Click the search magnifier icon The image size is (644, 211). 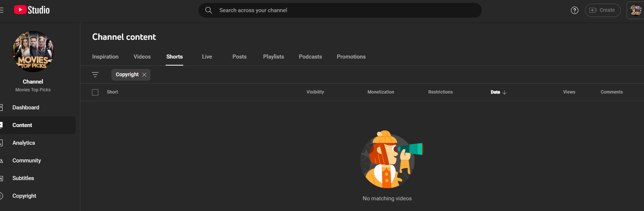[208, 10]
